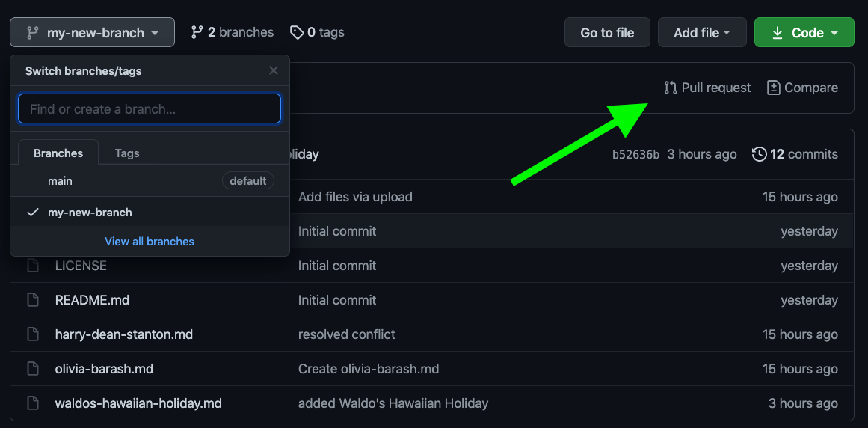Click the file icon next to README.md
This screenshot has width=868, height=428.
click(32, 300)
